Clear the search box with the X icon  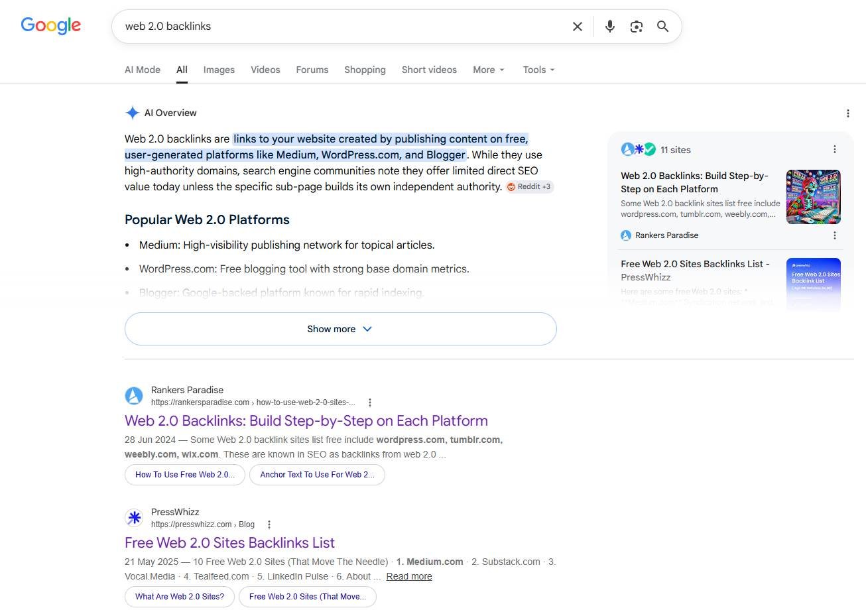578,27
